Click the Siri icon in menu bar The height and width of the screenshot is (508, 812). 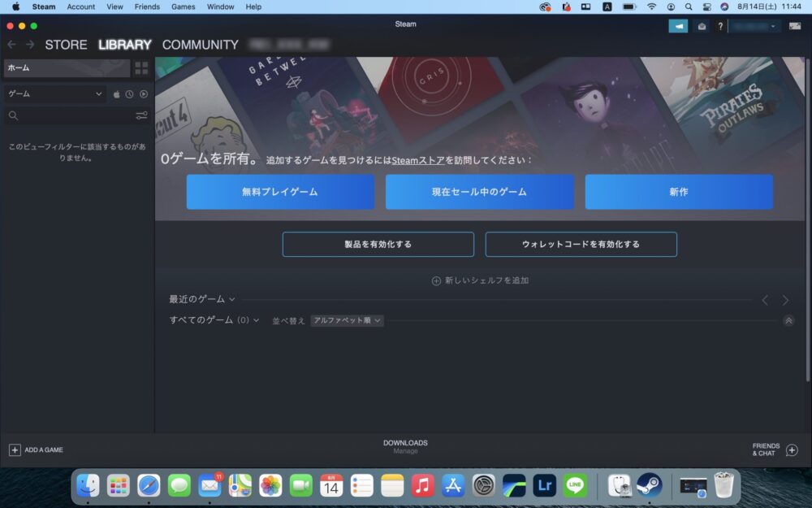click(724, 7)
